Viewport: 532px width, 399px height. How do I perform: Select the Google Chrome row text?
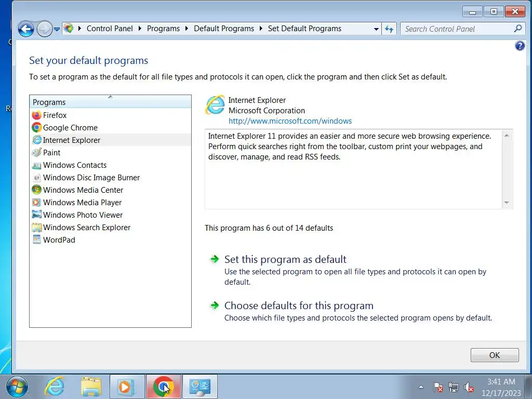(x=70, y=128)
